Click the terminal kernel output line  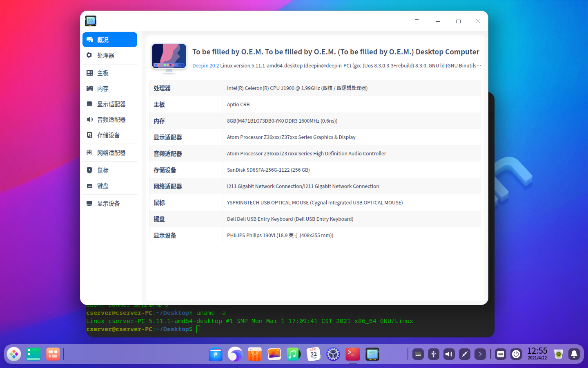(x=249, y=321)
